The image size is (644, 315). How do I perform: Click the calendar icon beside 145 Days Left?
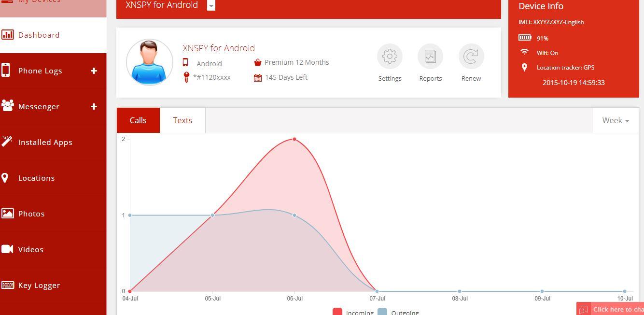(258, 77)
